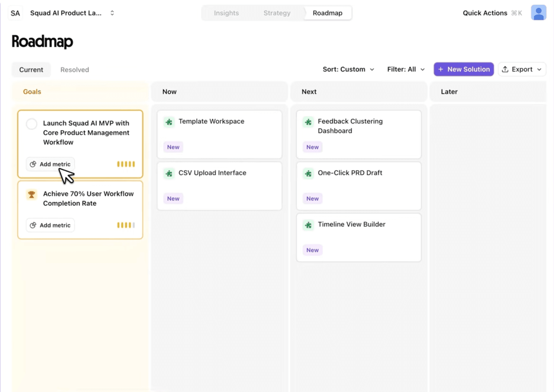Click the New Solution button
This screenshot has height=392, width=554.
coord(464,69)
